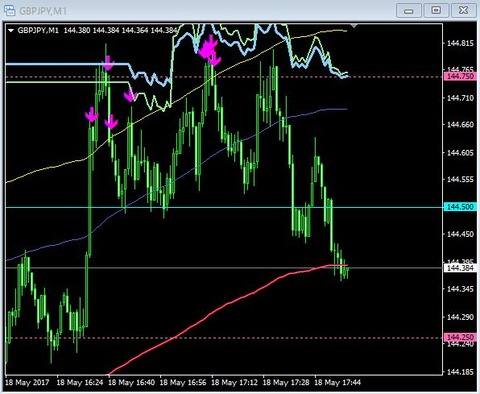
Task: Click the 144.710 price scale value
Action: point(460,98)
